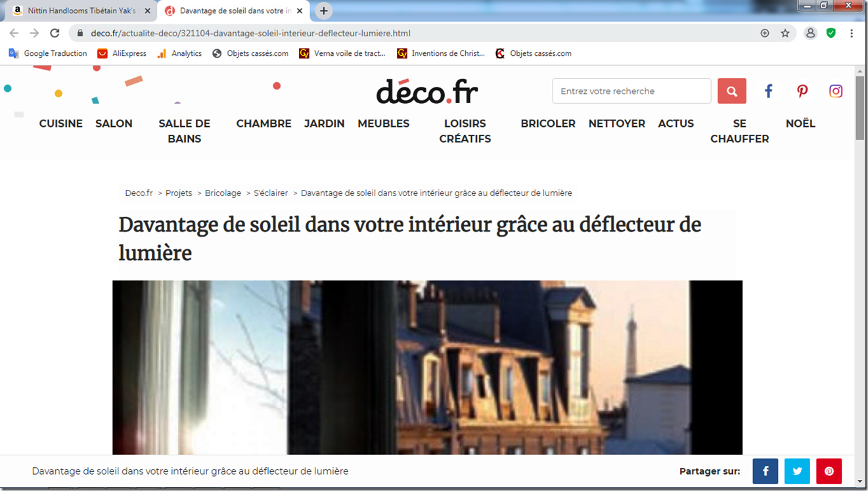Screen dimensions: 868x491
Task: Open the SE CHAUFFER menu
Action: (740, 131)
